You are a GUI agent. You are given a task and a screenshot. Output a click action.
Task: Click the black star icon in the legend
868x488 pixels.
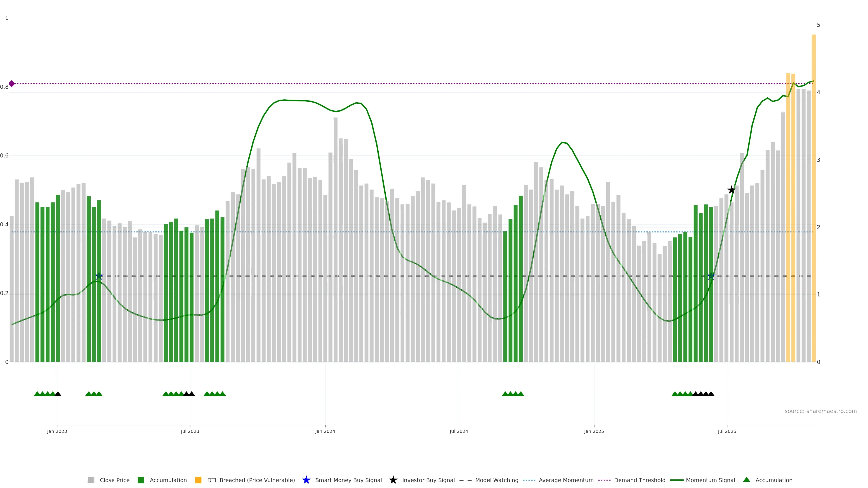tap(393, 480)
